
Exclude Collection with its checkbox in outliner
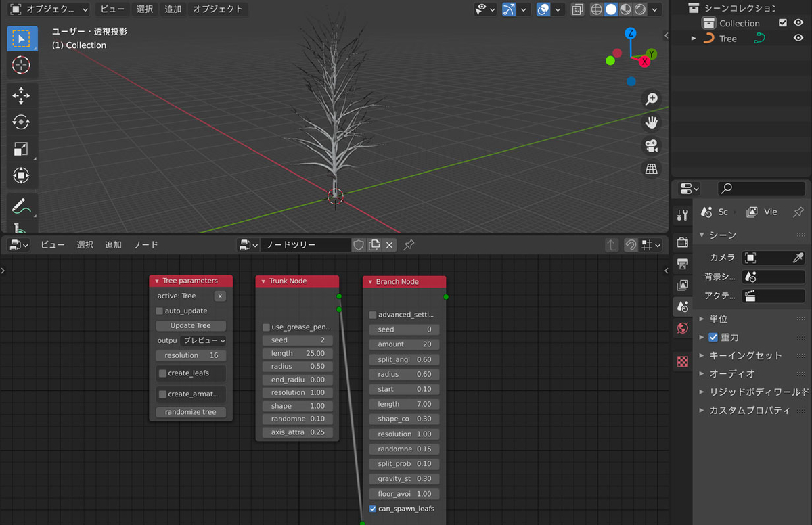pos(783,23)
